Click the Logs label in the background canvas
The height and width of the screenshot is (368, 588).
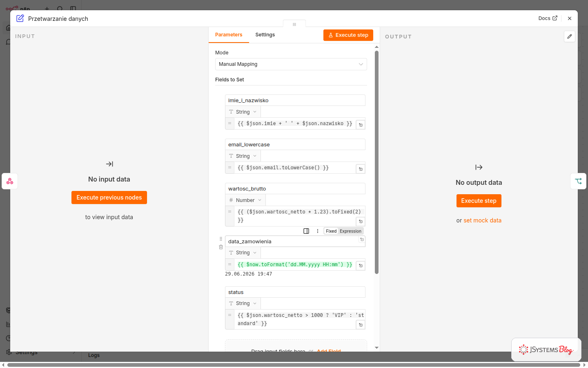[x=94, y=355]
